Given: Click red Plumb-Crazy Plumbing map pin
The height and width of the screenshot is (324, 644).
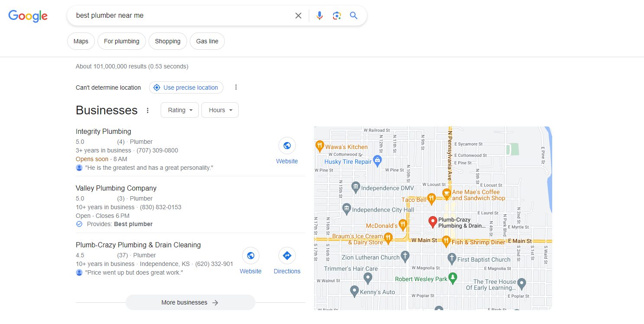Looking at the screenshot, I should click(432, 222).
